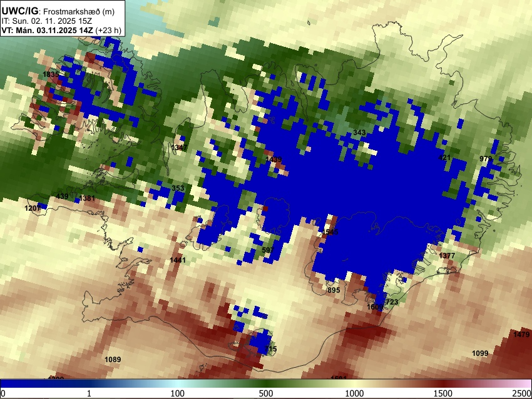
Task: Click the '(+23 h)' forecast offset text
Action: coord(108,30)
